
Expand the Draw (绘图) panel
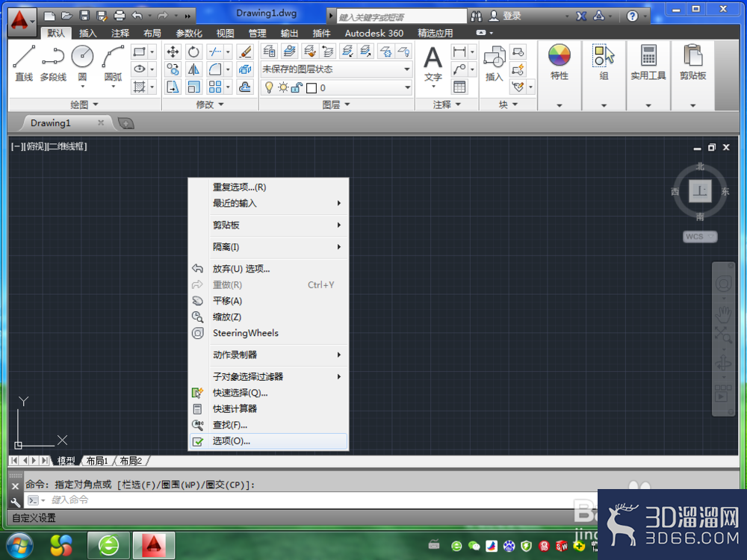84,105
